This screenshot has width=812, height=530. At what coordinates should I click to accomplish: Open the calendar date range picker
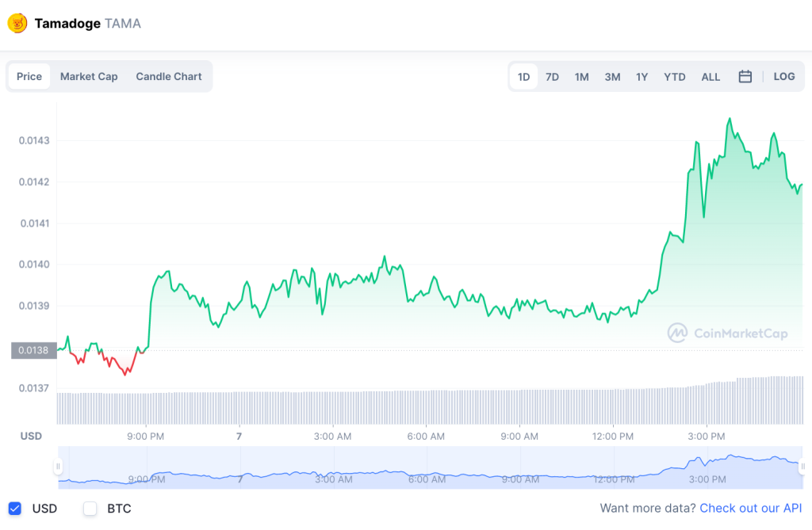pos(745,77)
